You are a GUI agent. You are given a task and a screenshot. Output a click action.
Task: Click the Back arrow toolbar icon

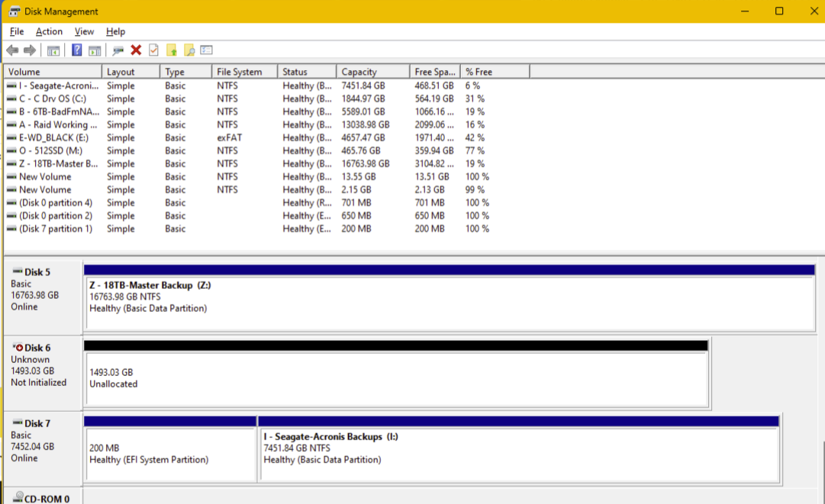[12, 50]
